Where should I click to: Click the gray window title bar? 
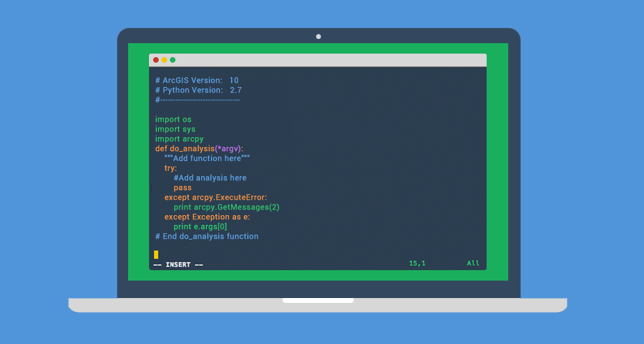[x=327, y=60]
